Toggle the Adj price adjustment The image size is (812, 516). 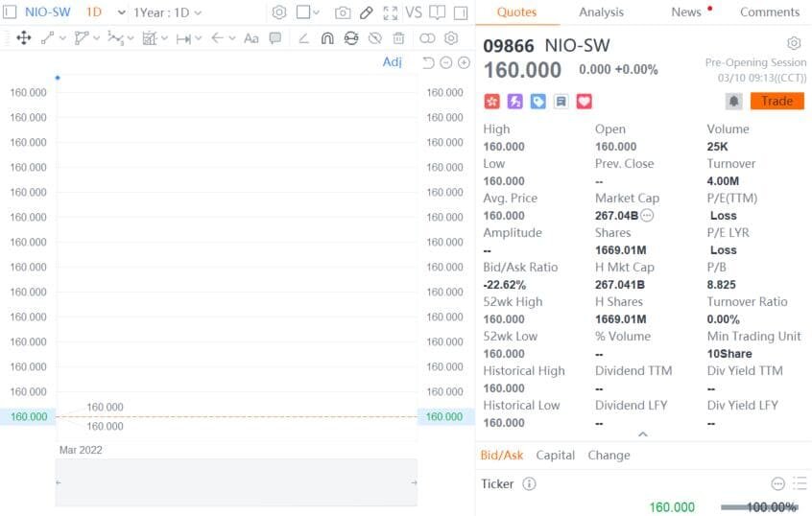tap(392, 61)
